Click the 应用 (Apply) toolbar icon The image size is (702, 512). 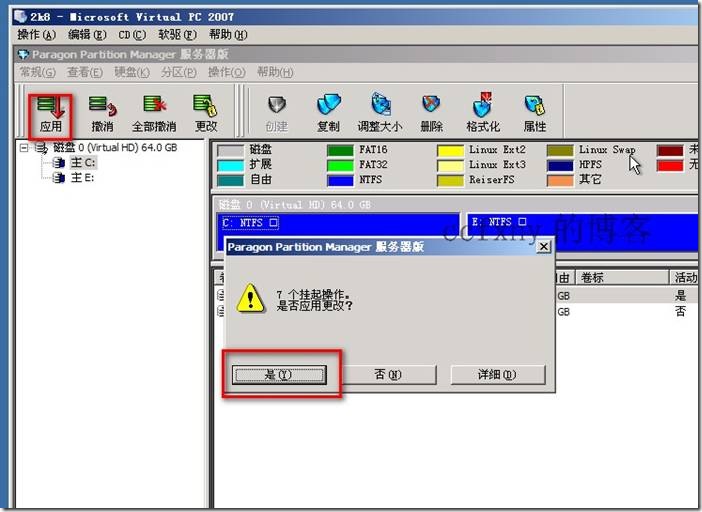click(x=50, y=106)
